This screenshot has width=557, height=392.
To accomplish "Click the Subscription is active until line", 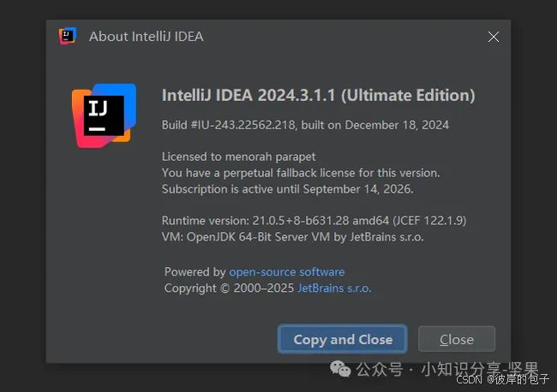I will click(x=287, y=189).
